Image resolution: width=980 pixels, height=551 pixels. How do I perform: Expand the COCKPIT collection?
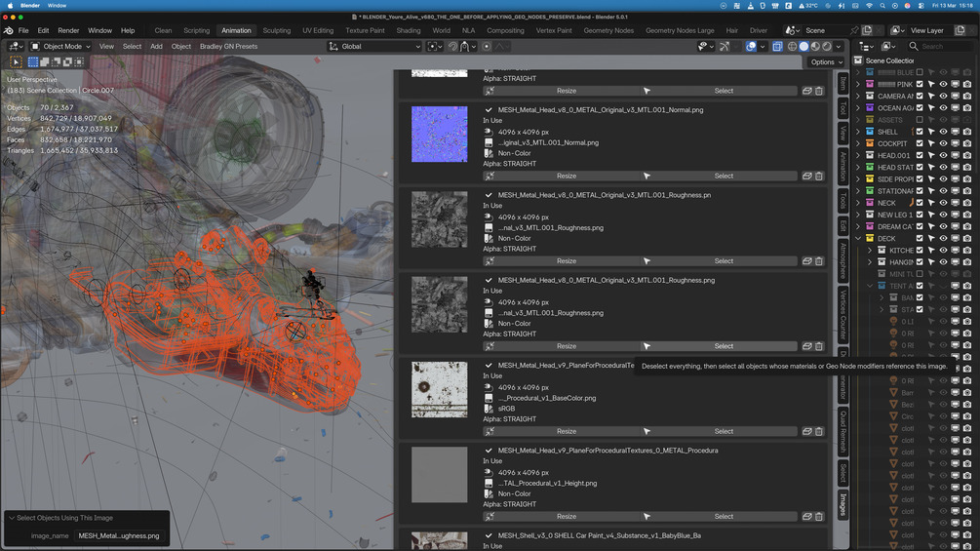point(858,143)
